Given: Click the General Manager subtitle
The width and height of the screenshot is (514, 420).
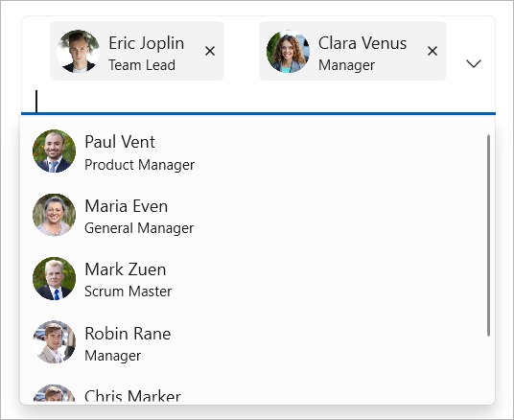Looking at the screenshot, I should [x=139, y=228].
